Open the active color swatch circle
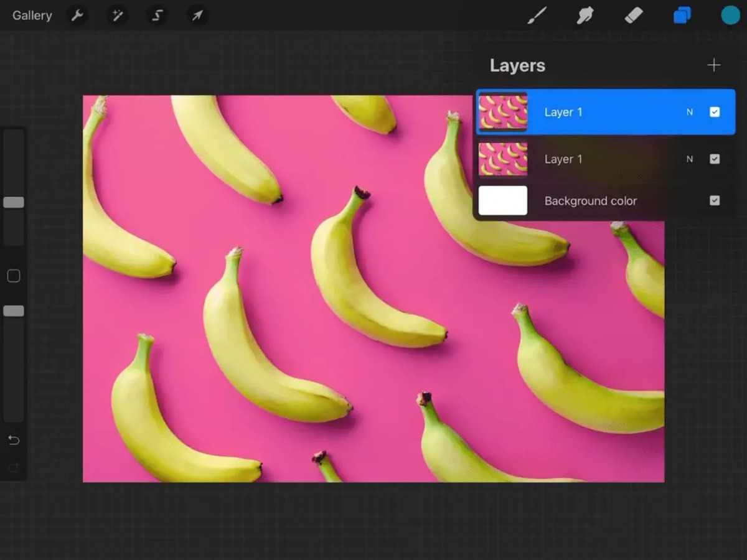Viewport: 747px width, 560px height. click(x=730, y=15)
